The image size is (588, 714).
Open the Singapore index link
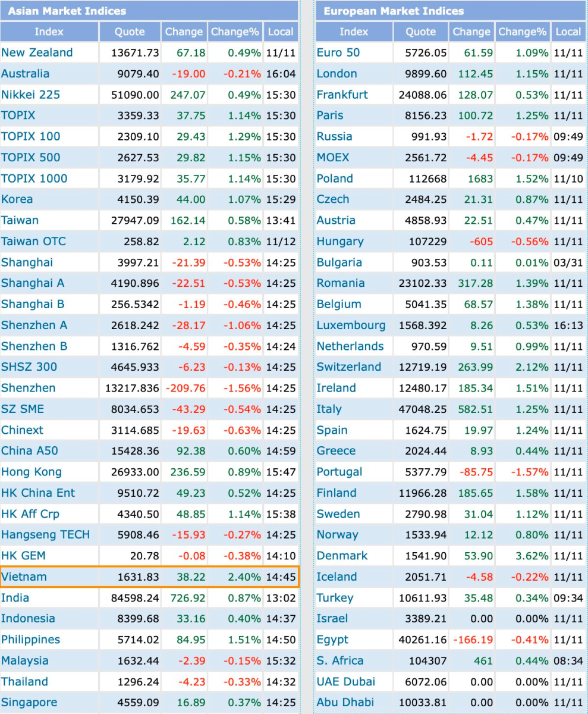click(x=30, y=703)
